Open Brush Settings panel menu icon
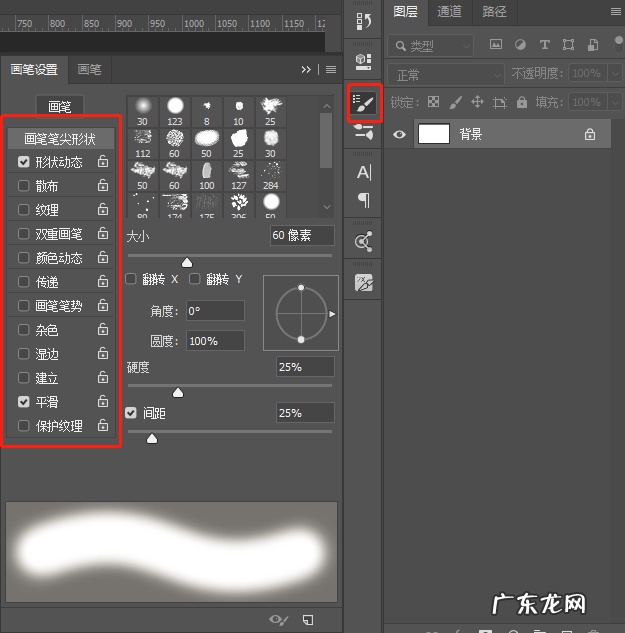 (x=331, y=69)
